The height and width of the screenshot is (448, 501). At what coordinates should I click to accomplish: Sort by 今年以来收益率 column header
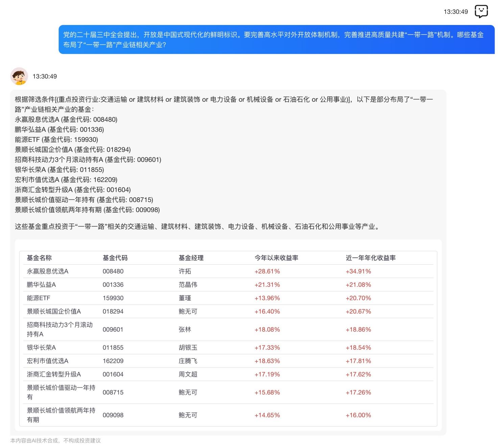click(276, 258)
